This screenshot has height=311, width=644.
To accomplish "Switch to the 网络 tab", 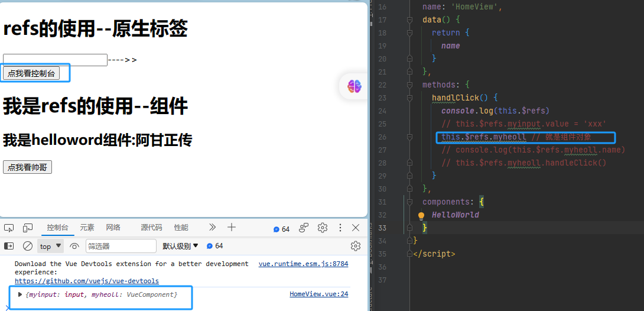I will [113, 227].
